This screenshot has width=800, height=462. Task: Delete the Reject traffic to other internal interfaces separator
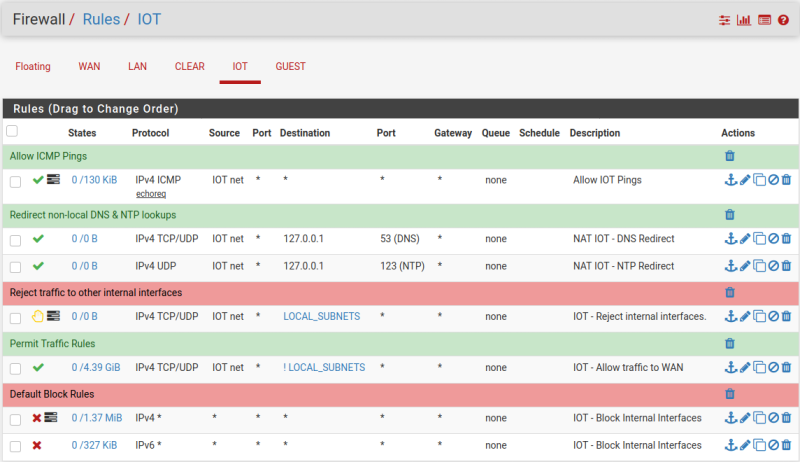[730, 292]
